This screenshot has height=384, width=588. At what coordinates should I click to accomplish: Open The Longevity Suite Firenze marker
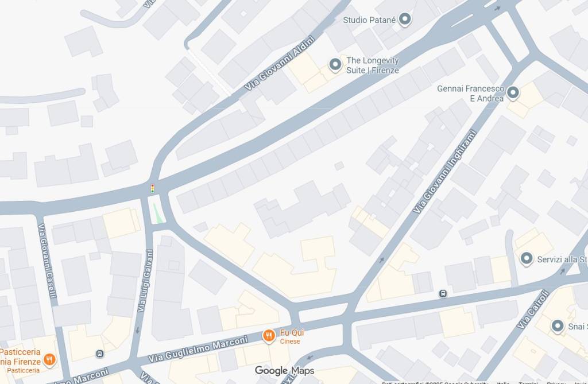pyautogui.click(x=335, y=64)
